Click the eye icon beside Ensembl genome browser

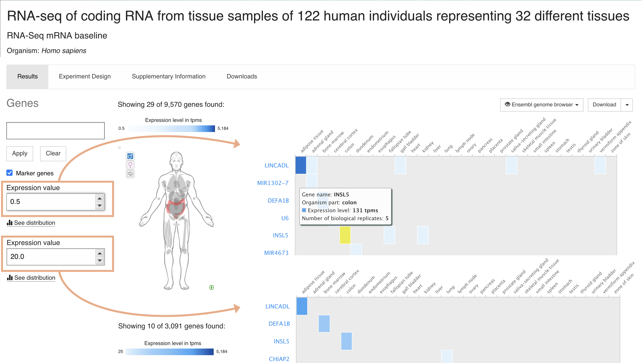tap(507, 105)
